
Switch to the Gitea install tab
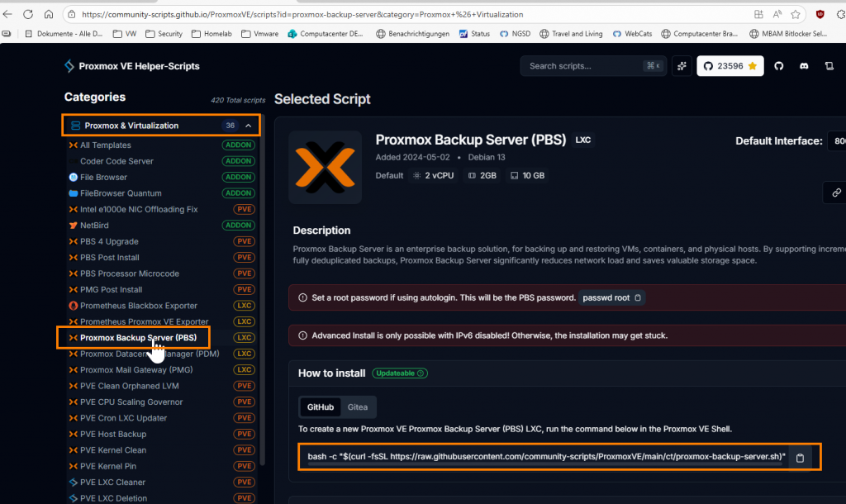358,407
